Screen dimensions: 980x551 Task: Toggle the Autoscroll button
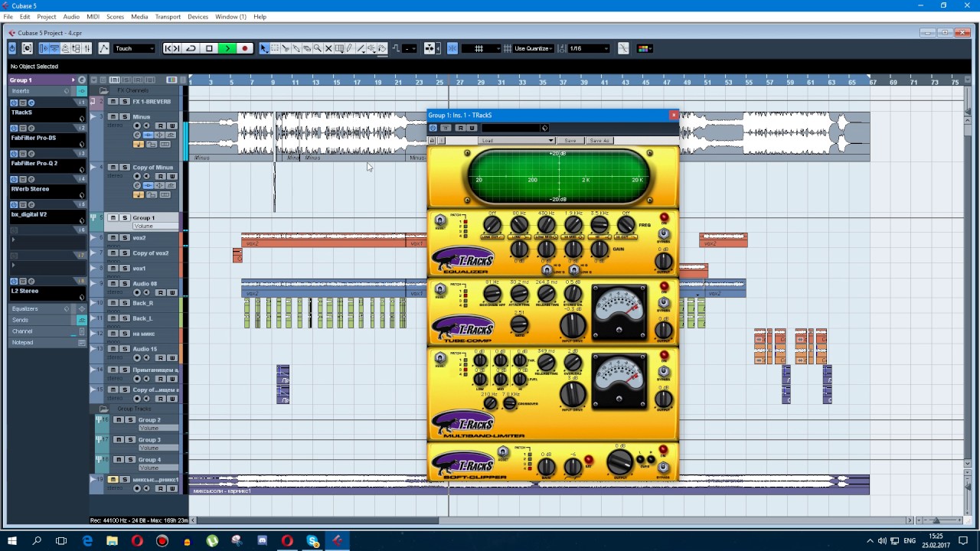coord(429,48)
